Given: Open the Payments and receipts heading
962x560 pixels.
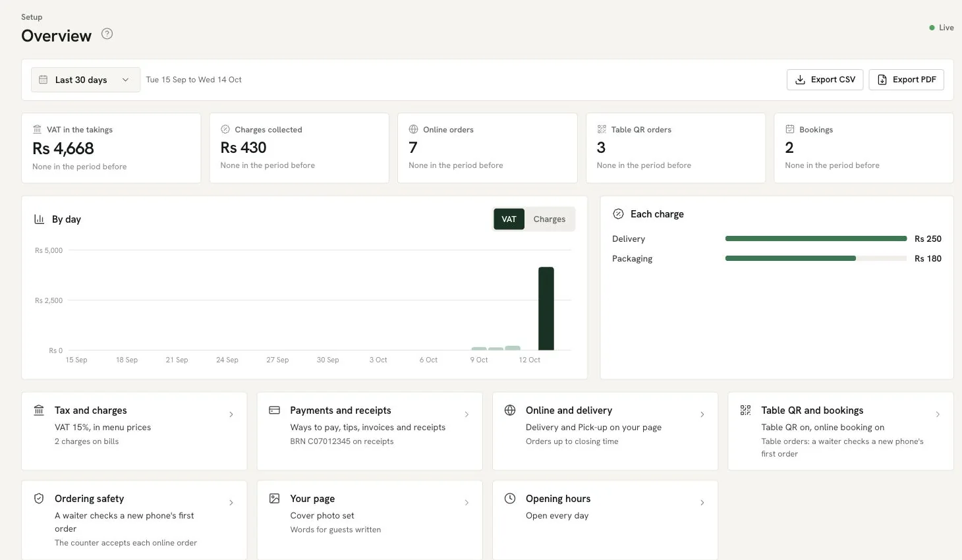Looking at the screenshot, I should tap(341, 410).
